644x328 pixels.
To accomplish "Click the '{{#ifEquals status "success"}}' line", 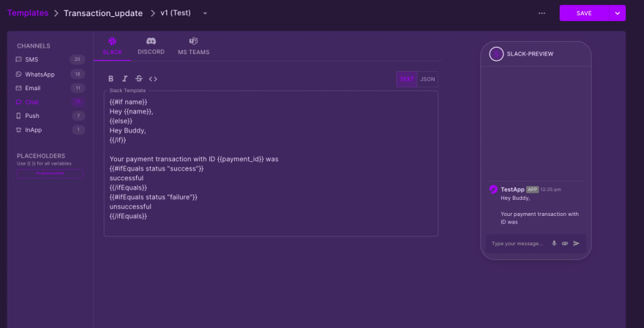I will coord(157,168).
